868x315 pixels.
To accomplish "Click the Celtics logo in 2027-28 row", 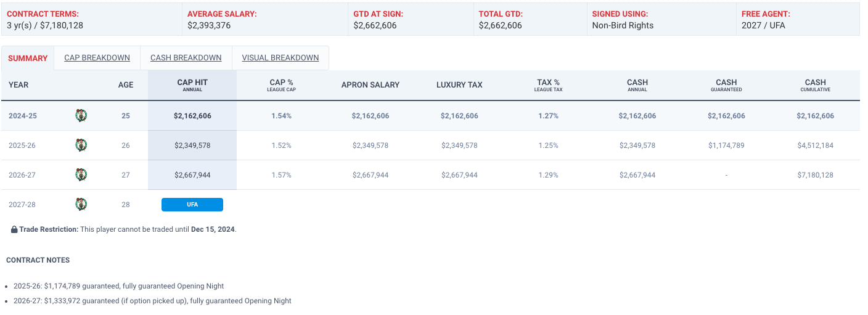I will point(81,204).
